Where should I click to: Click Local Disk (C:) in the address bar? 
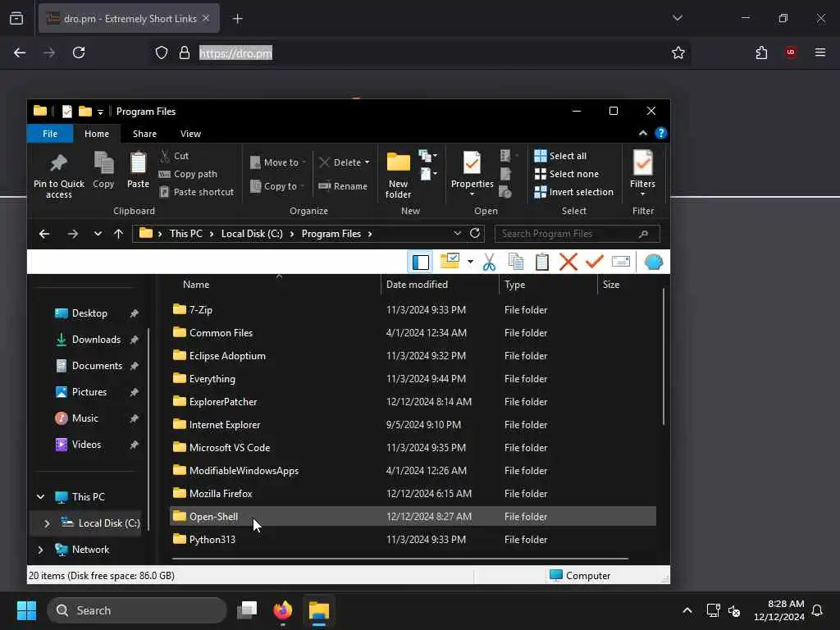[x=252, y=234]
